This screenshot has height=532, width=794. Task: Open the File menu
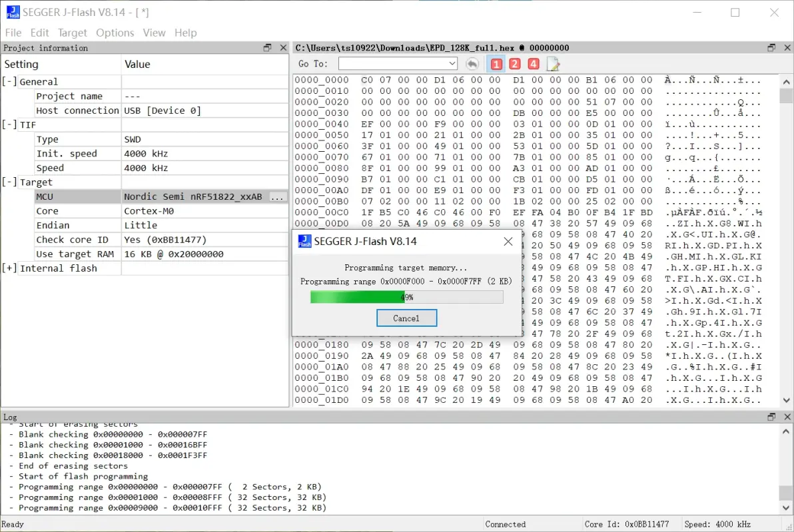13,33
